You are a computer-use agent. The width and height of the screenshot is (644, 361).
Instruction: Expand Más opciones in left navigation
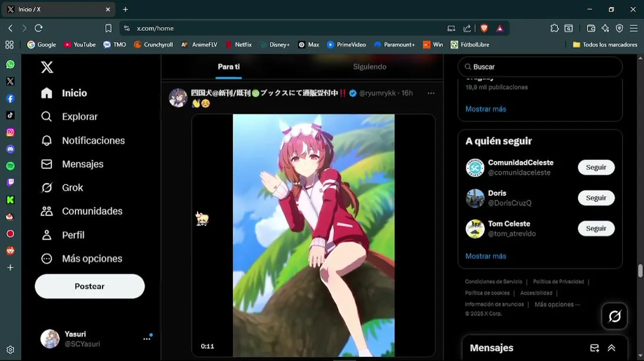tap(82, 259)
